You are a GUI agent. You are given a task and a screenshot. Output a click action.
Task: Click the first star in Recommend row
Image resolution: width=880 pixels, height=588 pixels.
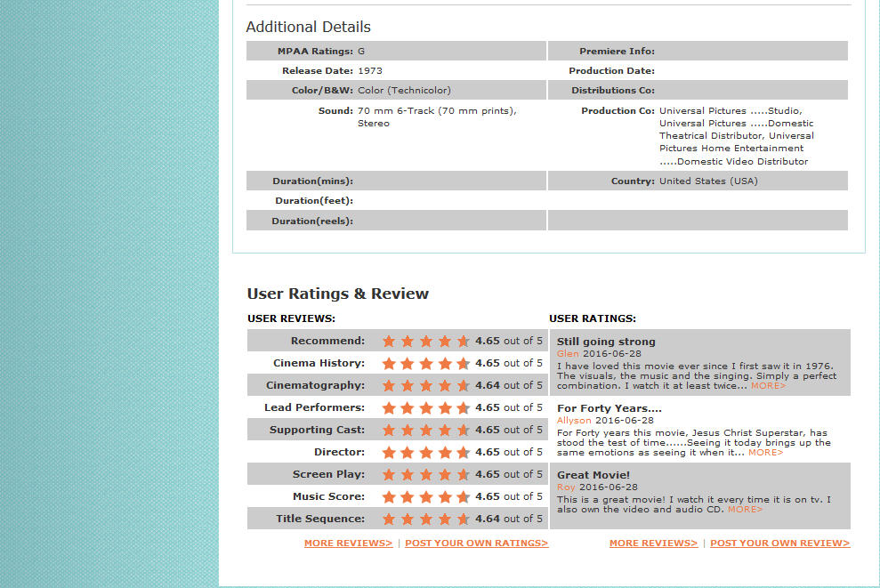click(389, 341)
